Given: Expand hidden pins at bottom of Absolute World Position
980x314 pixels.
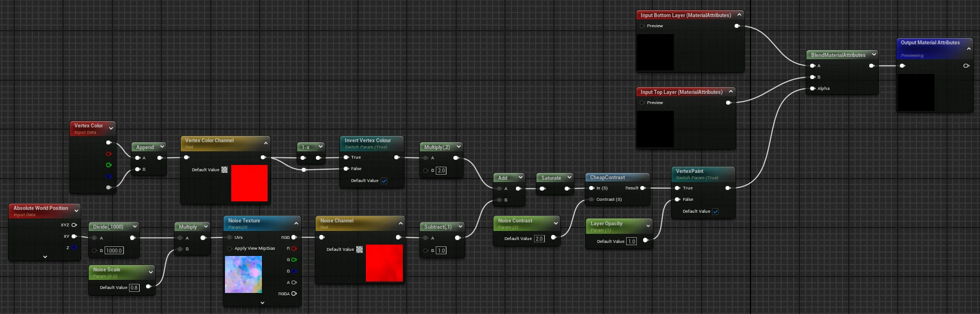Looking at the screenshot, I should point(45,257).
